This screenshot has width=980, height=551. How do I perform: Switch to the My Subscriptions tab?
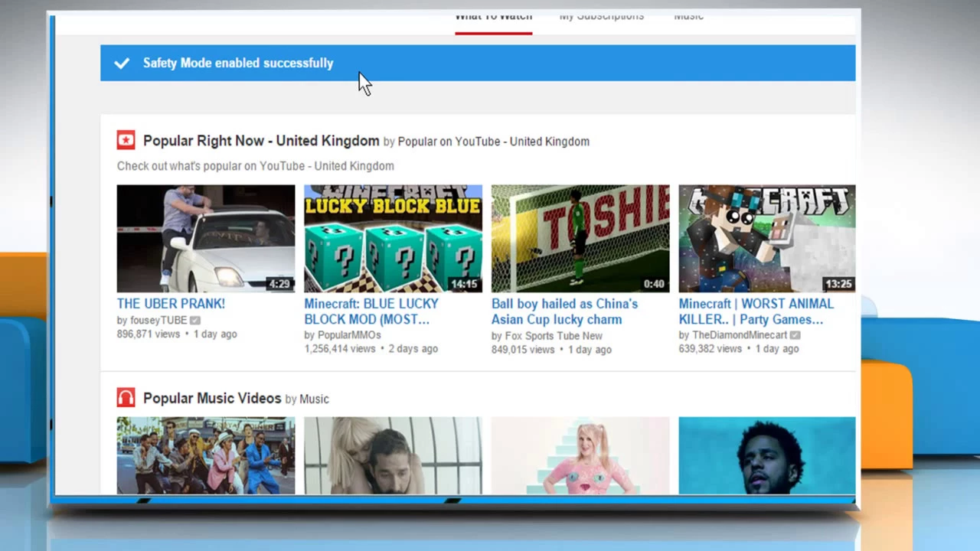click(x=601, y=18)
